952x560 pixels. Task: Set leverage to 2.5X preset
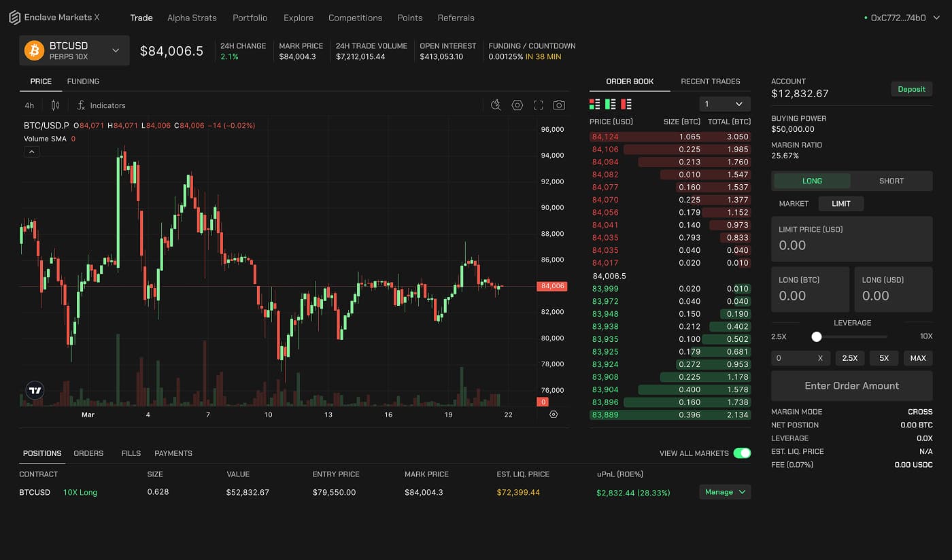click(x=850, y=358)
